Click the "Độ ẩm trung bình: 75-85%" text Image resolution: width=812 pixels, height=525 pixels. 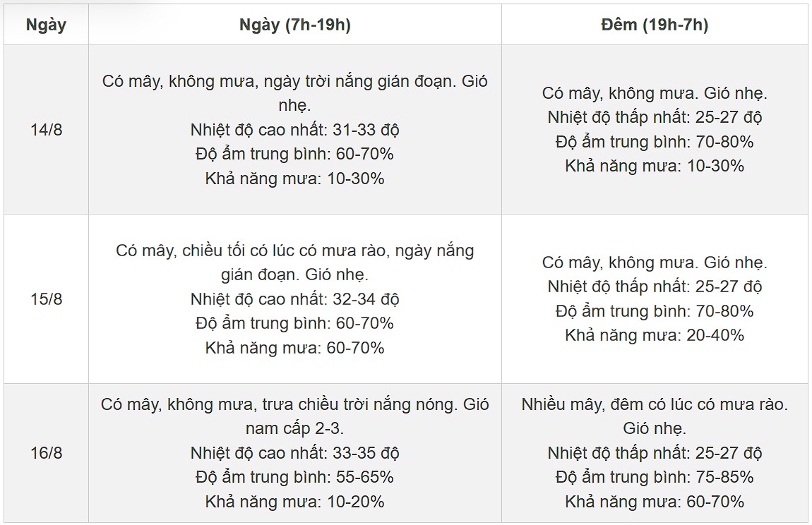(655, 477)
